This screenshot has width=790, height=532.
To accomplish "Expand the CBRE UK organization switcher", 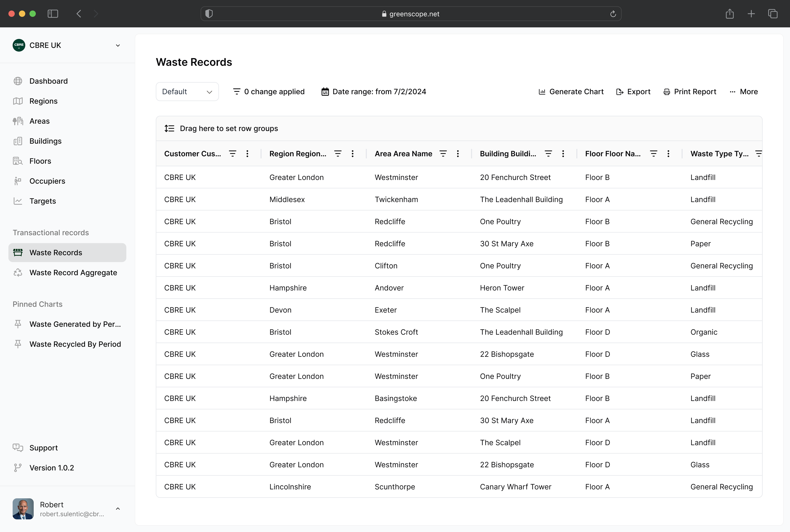I will pyautogui.click(x=118, y=46).
